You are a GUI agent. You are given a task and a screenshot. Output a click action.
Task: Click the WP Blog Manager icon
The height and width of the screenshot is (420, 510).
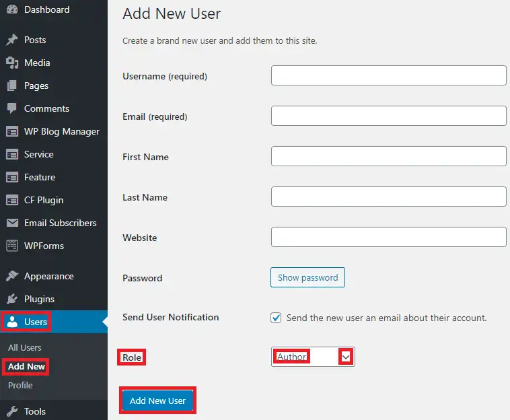coord(12,131)
